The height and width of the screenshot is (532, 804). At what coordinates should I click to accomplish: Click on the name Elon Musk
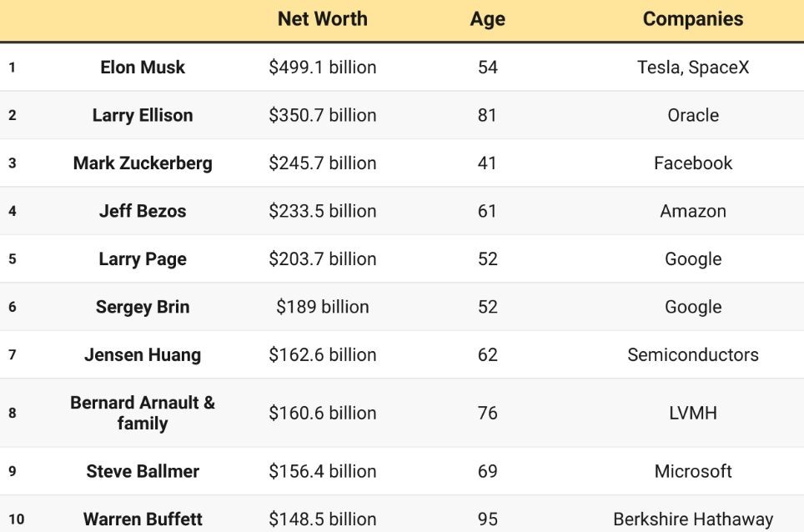(143, 68)
